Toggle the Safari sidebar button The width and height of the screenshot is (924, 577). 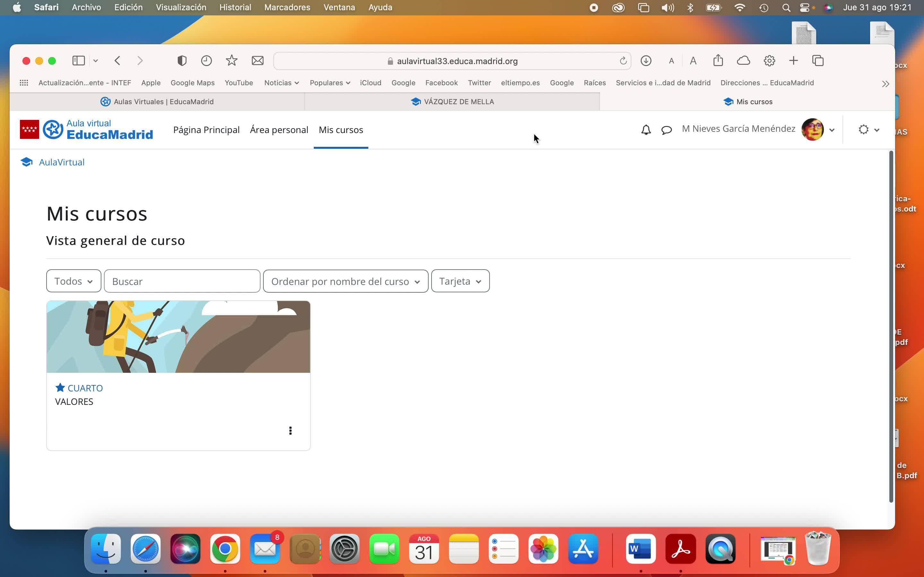pyautogui.click(x=79, y=61)
